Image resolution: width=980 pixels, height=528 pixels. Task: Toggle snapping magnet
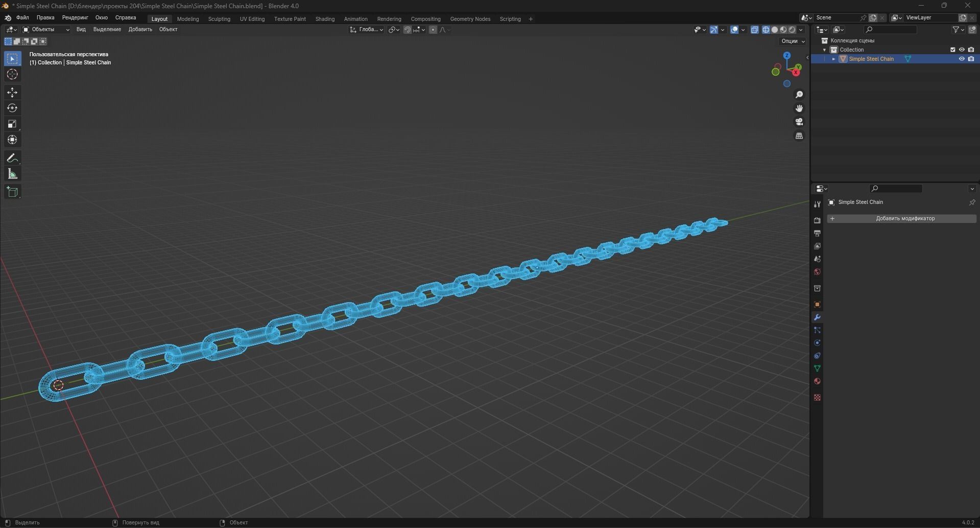[407, 30]
